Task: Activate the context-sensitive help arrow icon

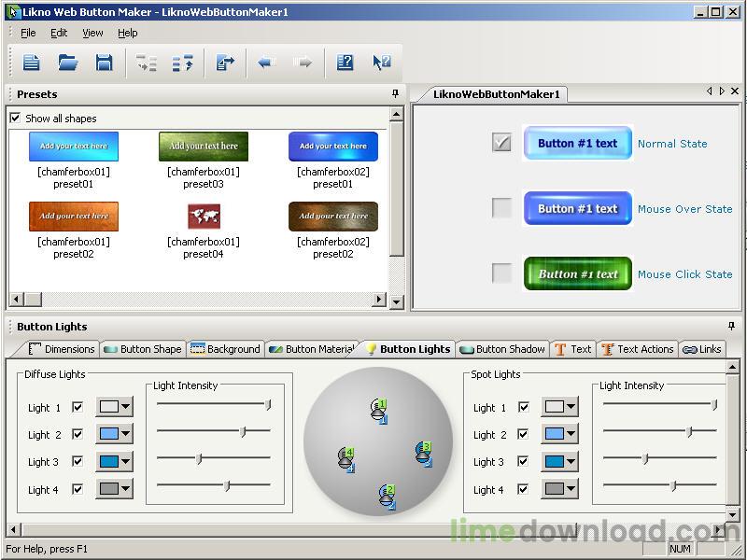Action: (380, 63)
